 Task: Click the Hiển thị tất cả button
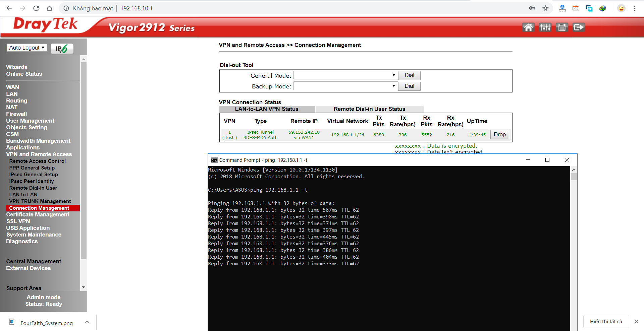coord(606,322)
